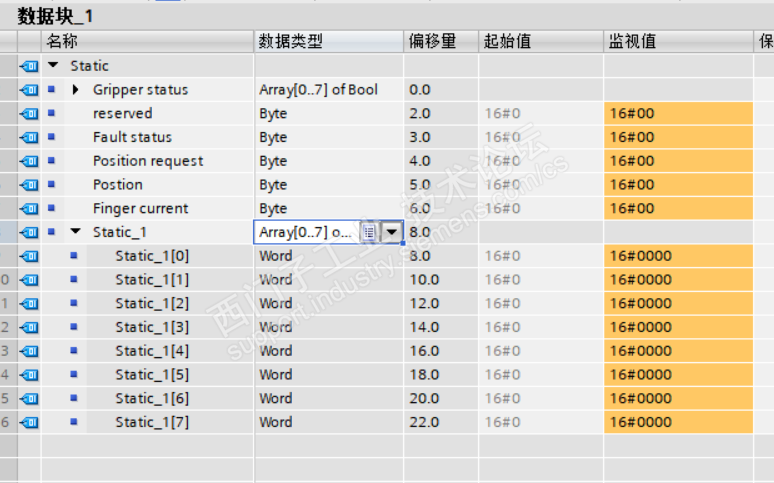Screen dimensions: 774x483
Task: Click the Word data type of Static_1[2]
Action: coord(329,303)
